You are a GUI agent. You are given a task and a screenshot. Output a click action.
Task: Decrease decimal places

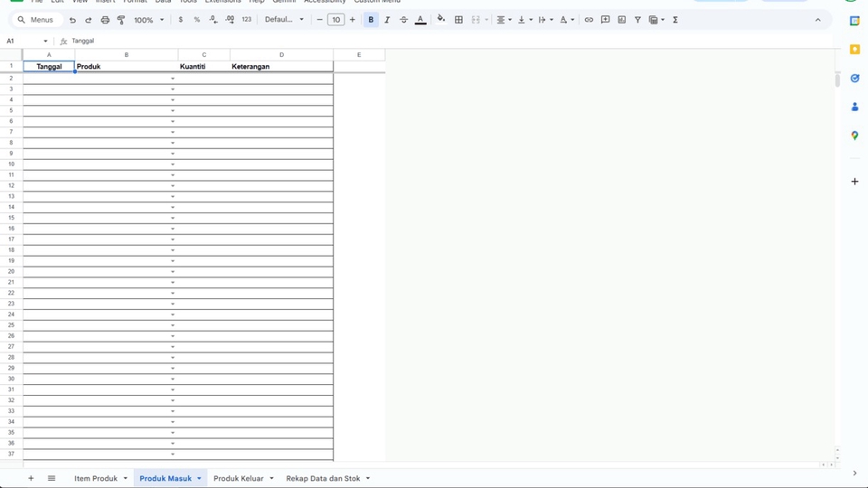(x=213, y=20)
